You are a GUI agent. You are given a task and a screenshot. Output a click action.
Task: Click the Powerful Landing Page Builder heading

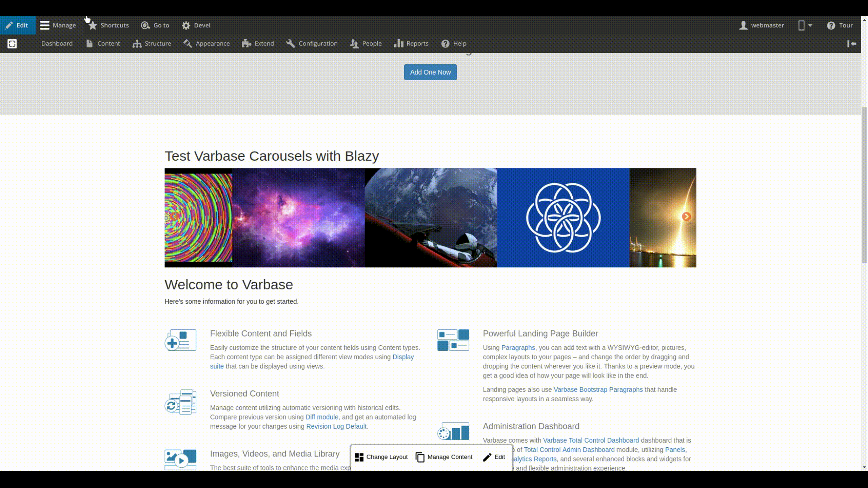[540, 333]
